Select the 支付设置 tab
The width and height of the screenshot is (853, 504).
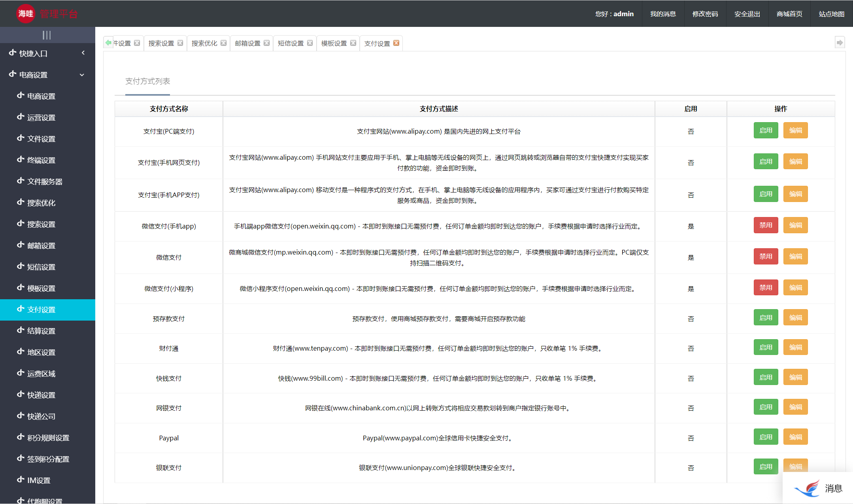[377, 43]
